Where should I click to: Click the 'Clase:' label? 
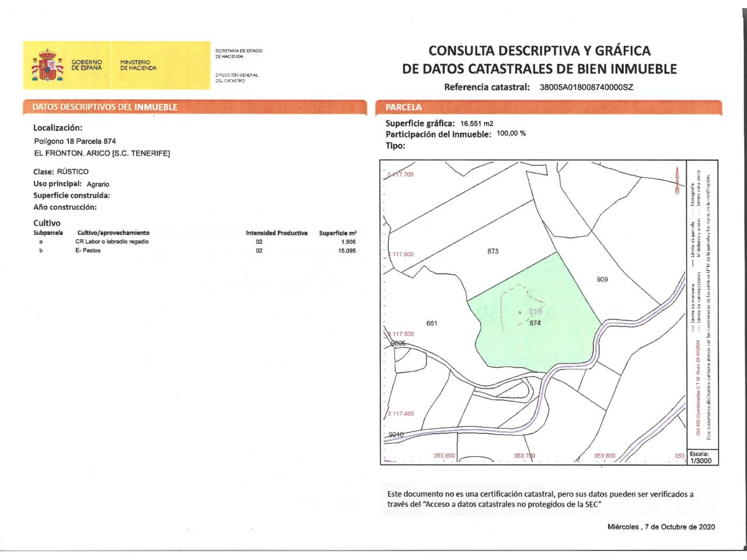point(44,171)
